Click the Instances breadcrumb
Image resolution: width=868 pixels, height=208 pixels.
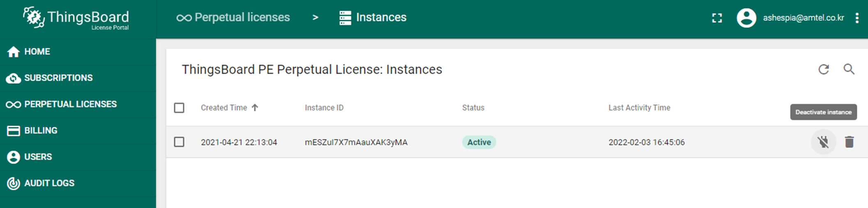tap(373, 17)
